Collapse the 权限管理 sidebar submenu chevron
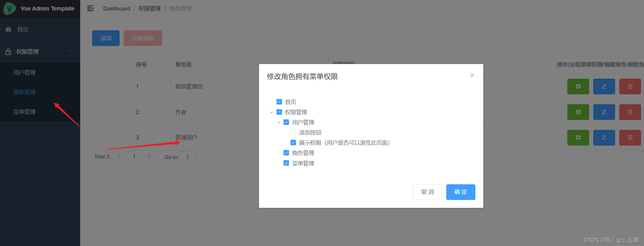Image resolution: width=644 pixels, height=246 pixels. (70, 51)
